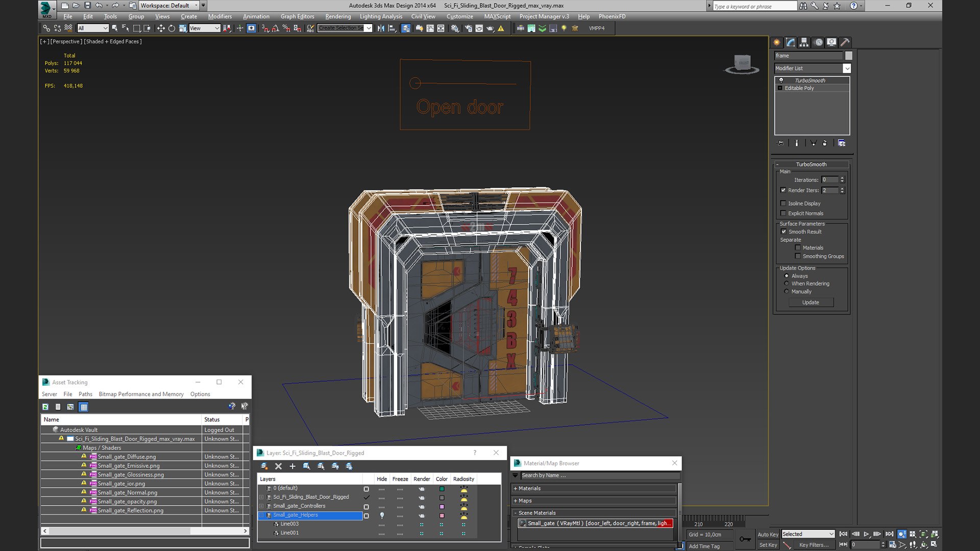Image resolution: width=980 pixels, height=551 pixels.
Task: Toggle Smooth Result checkbox
Action: click(784, 232)
